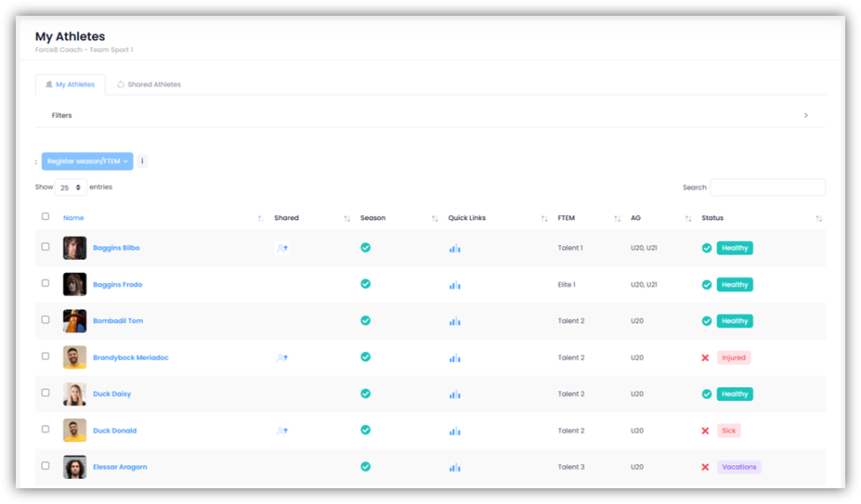Viewport: 861px width, 504px height.
Task: Click the info icon beside Register season/FTEM
Action: click(x=142, y=161)
